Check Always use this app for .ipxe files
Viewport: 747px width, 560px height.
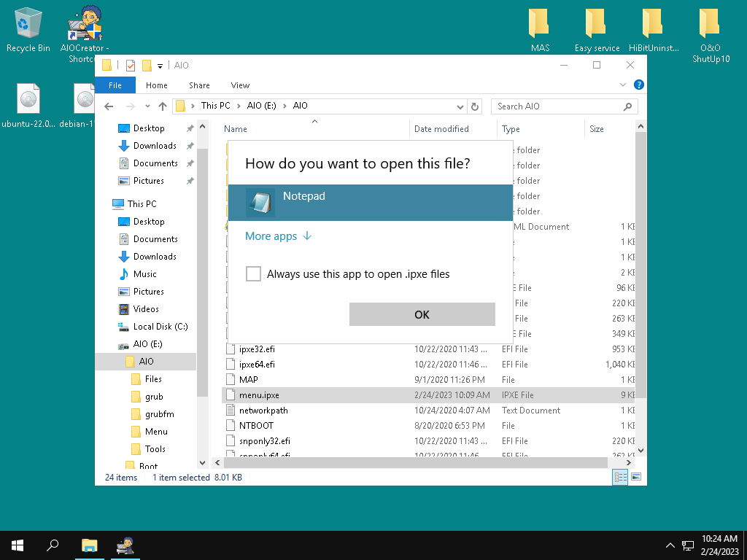[253, 274]
